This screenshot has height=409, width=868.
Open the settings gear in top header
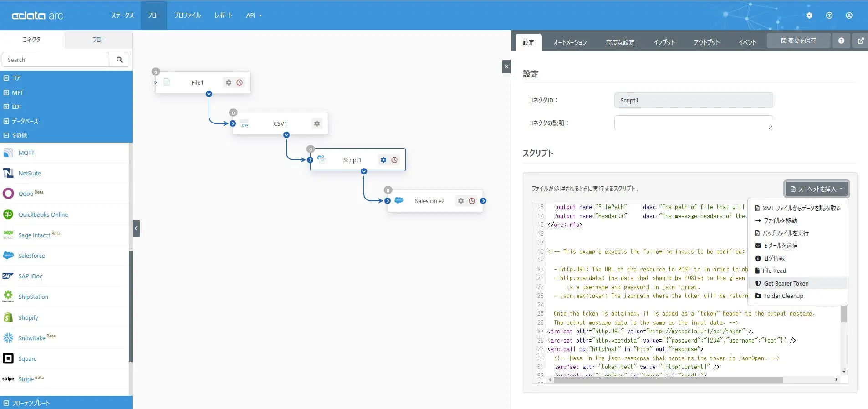tap(809, 15)
